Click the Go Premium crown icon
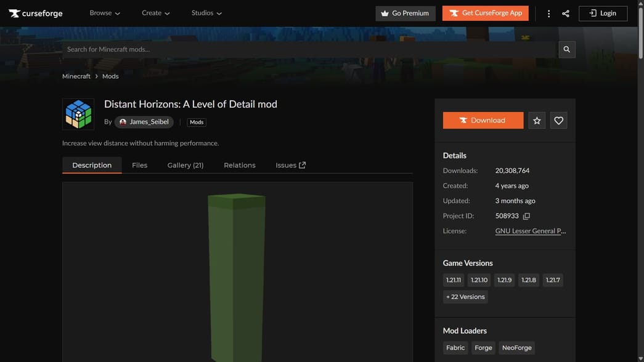Image resolution: width=644 pixels, height=362 pixels. click(385, 13)
